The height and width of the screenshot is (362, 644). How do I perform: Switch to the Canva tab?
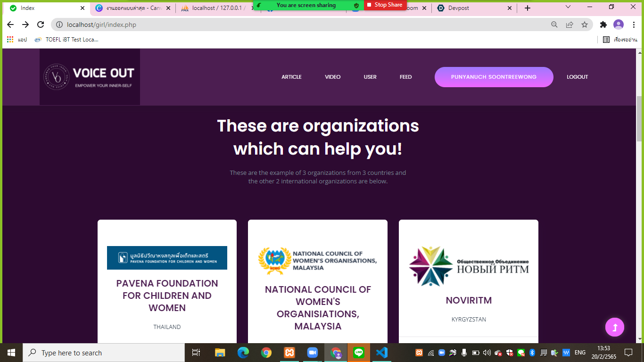[133, 8]
